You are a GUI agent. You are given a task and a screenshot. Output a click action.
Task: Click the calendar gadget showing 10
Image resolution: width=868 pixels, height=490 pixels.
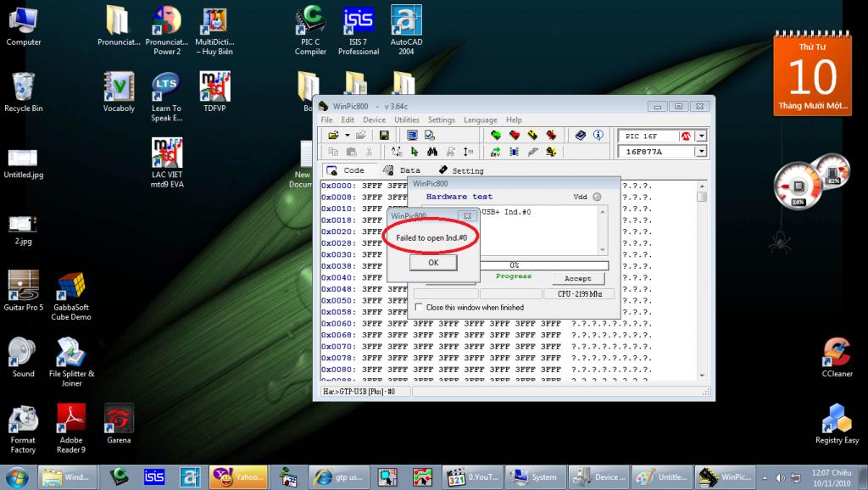812,74
